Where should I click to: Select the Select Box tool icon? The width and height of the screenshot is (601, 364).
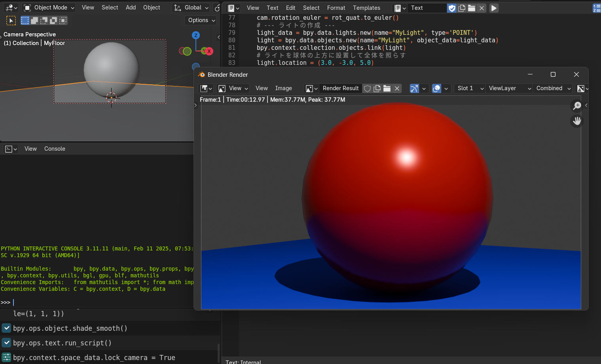(11, 21)
